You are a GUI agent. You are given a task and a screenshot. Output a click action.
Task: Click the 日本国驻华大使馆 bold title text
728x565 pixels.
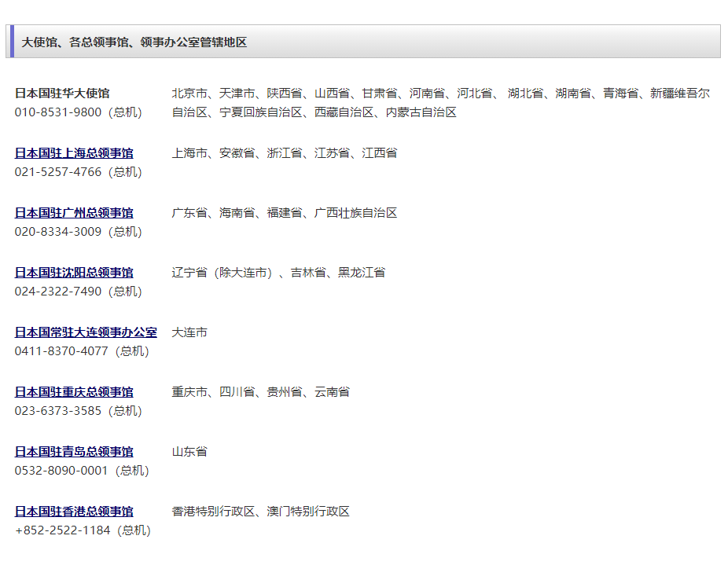click(x=62, y=94)
